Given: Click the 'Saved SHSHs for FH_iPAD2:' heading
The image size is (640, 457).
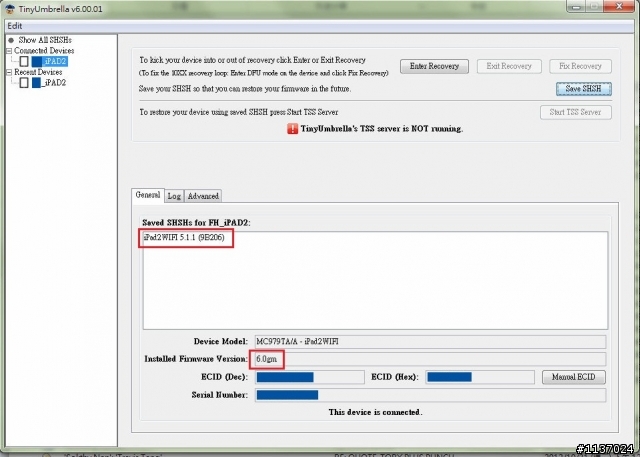Looking at the screenshot, I should (x=196, y=223).
